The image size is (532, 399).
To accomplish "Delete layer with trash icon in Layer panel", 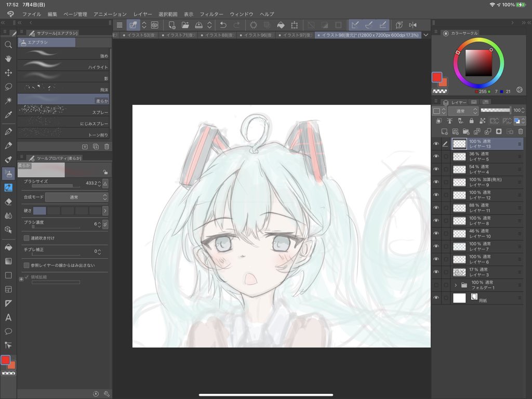I will pos(521,131).
